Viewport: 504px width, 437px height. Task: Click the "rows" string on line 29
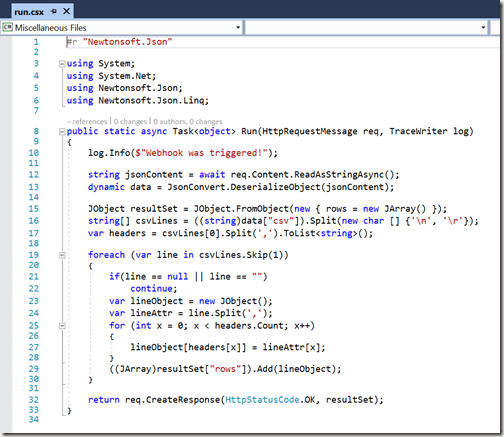(x=225, y=369)
